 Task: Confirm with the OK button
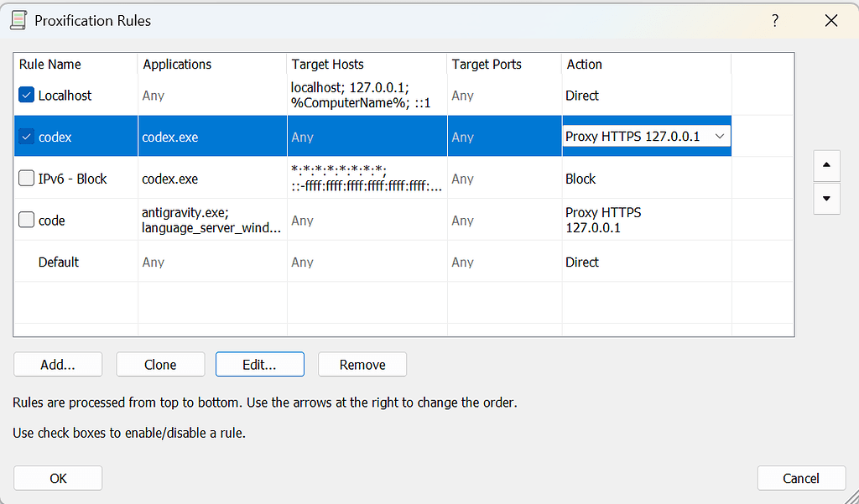click(x=58, y=478)
